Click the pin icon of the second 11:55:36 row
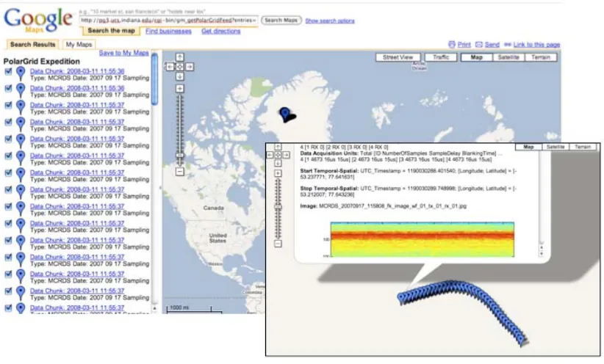 (21, 90)
